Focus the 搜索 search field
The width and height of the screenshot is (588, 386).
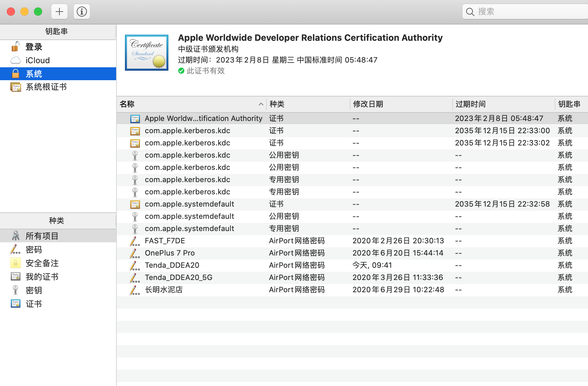point(525,12)
